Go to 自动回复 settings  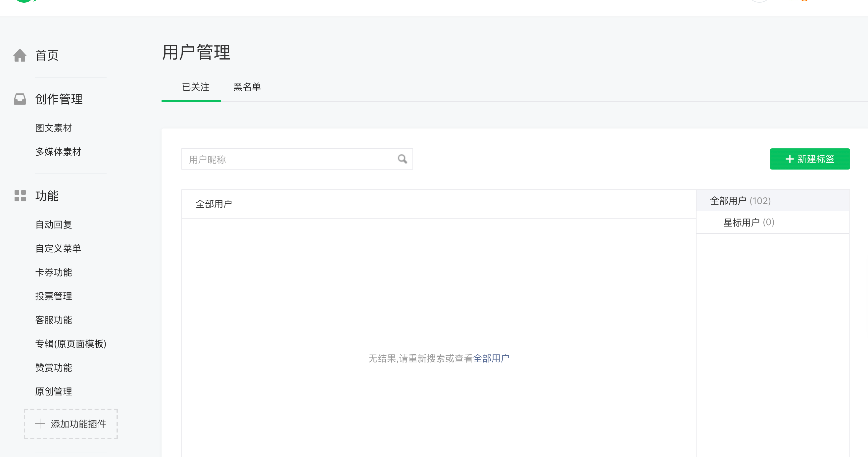54,225
